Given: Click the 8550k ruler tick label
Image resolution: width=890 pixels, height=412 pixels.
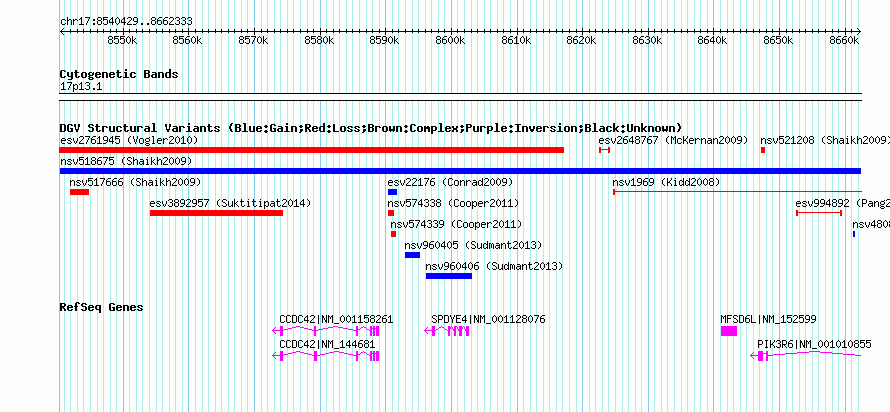Looking at the screenshot, I should pyautogui.click(x=123, y=41).
